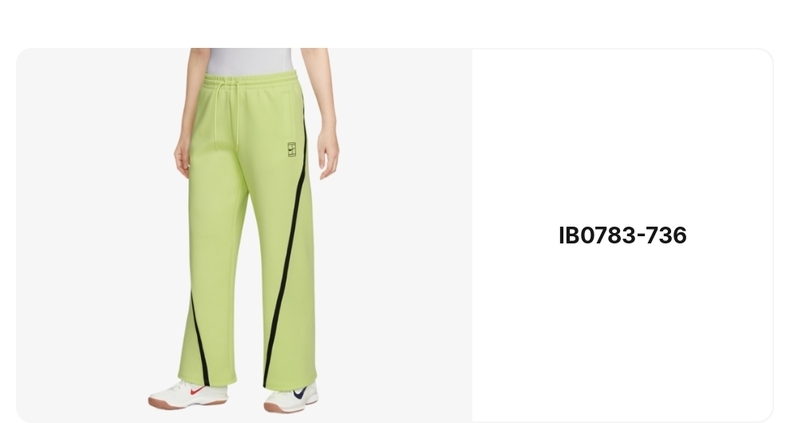Open the lime green pants product image
Image resolution: width=790 pixels, height=423 pixels.
coord(244,235)
